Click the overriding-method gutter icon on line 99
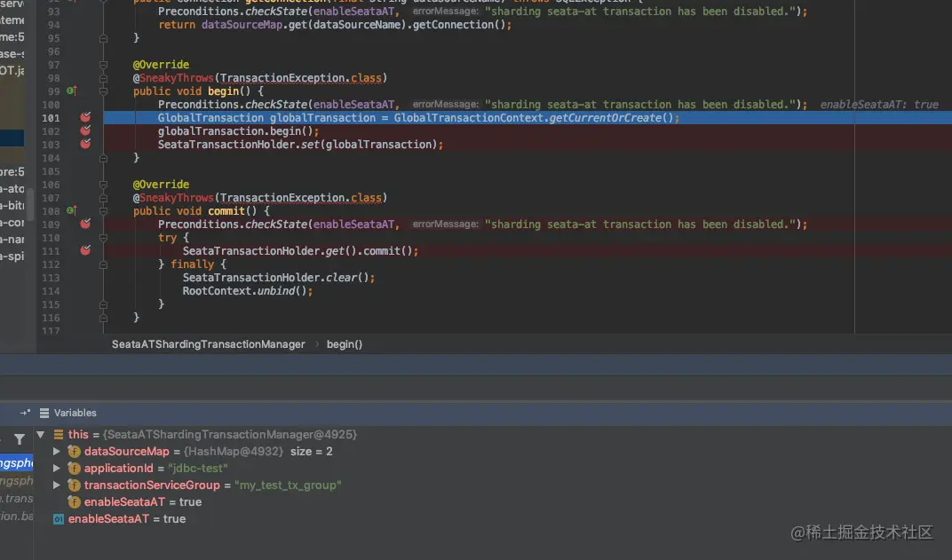The image size is (952, 560). coord(71,91)
